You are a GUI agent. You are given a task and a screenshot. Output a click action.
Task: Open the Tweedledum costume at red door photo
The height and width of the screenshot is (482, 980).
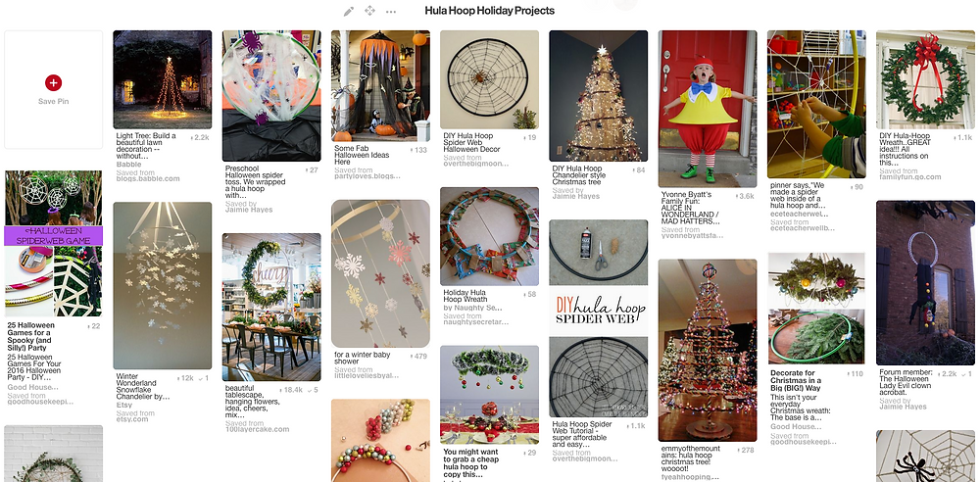click(x=708, y=109)
